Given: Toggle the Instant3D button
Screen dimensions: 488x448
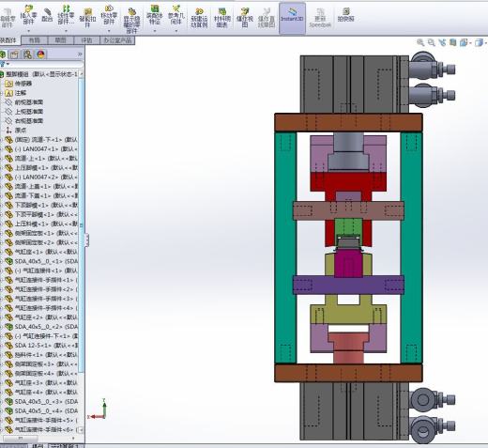Looking at the screenshot, I should click(x=292, y=18).
